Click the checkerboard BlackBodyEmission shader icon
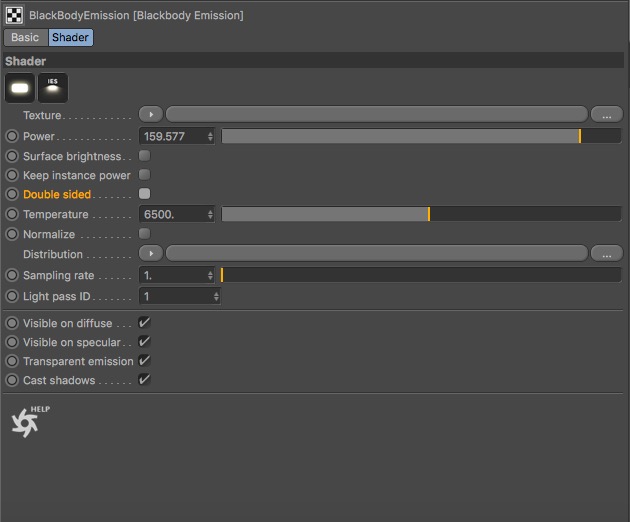630x522 pixels. point(14,16)
